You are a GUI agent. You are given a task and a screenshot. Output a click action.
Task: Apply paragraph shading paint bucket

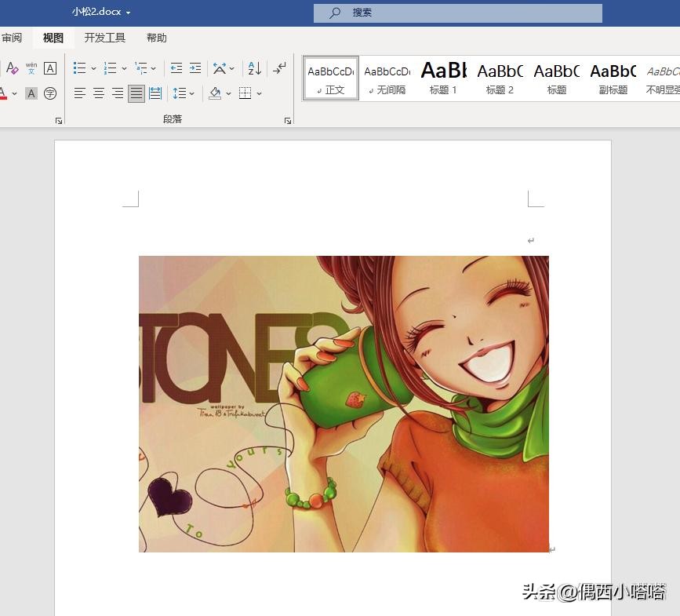(215, 93)
